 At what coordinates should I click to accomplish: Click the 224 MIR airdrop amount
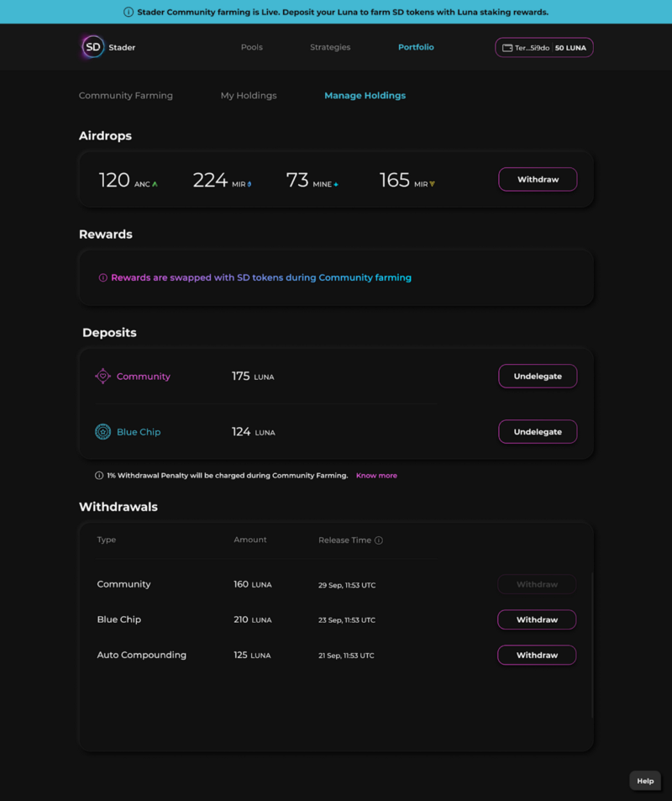(x=222, y=180)
